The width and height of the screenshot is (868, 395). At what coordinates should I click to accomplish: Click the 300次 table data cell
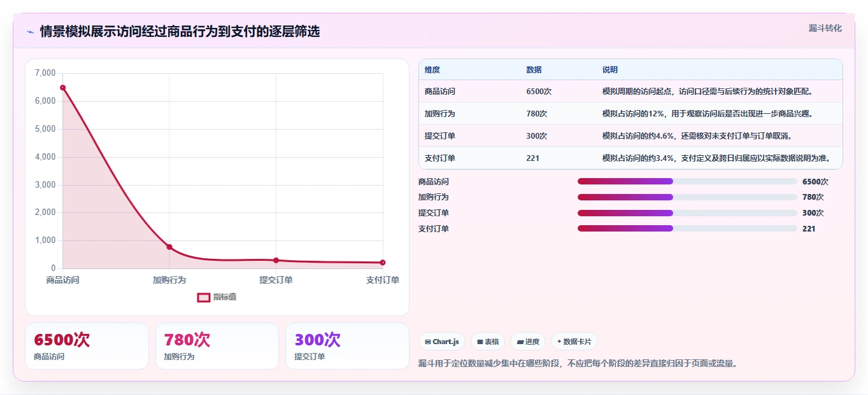point(537,136)
